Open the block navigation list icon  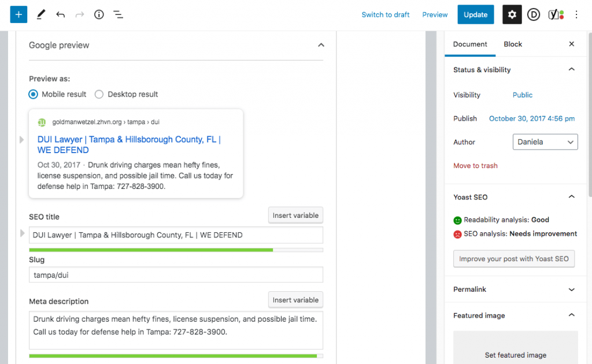point(118,14)
